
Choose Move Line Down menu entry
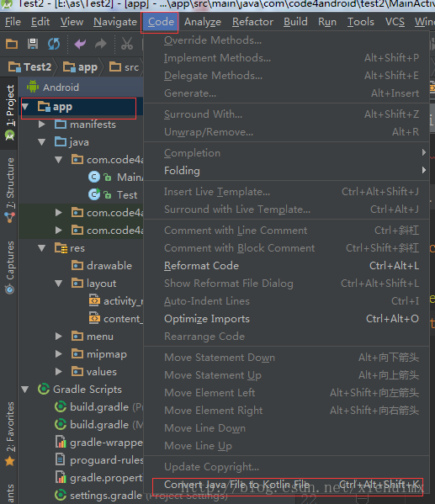tap(286, 428)
